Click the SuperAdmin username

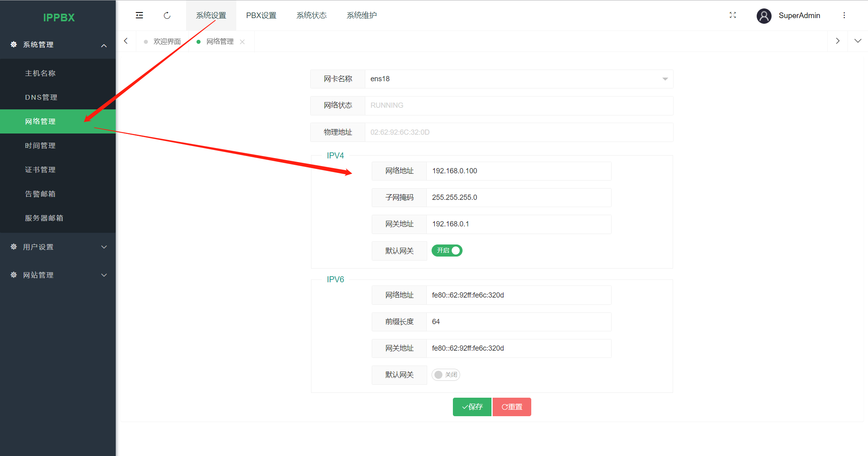click(799, 15)
